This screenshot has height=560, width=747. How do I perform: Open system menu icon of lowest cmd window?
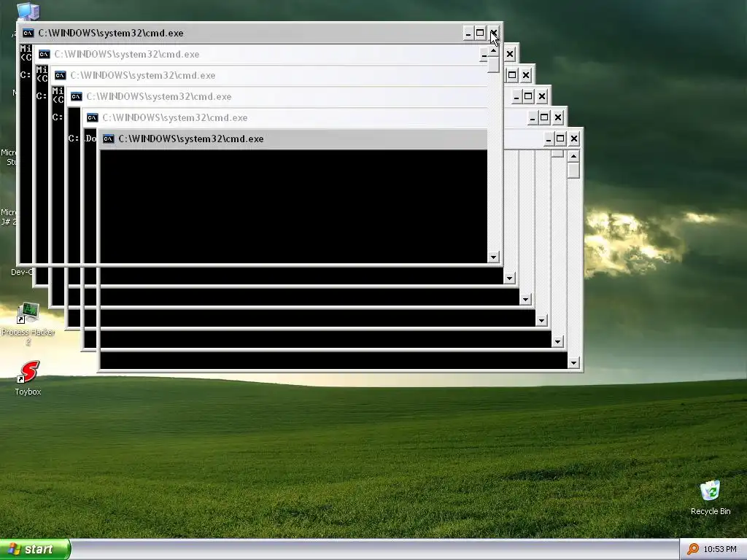pyautogui.click(x=109, y=139)
